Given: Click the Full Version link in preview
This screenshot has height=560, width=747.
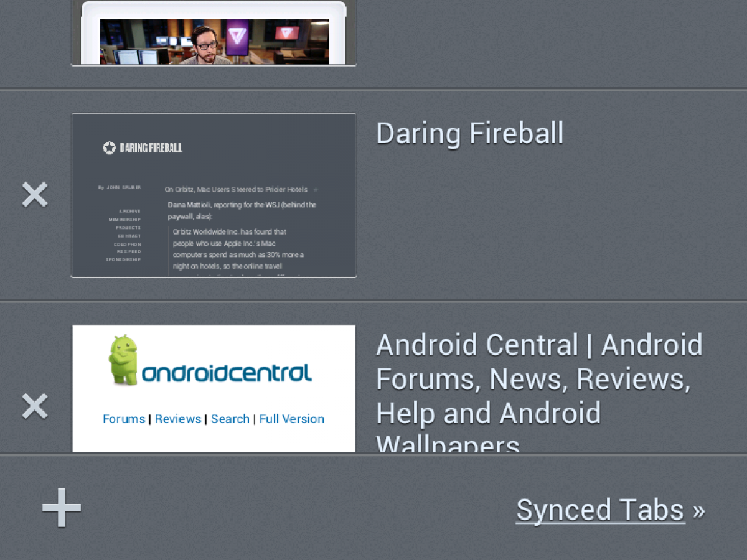Looking at the screenshot, I should [x=292, y=419].
